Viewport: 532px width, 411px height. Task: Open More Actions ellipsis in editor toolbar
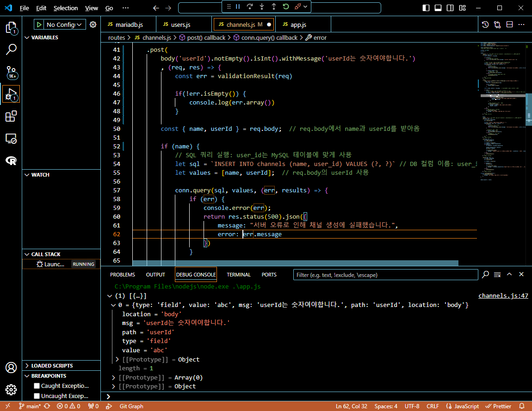(x=521, y=25)
